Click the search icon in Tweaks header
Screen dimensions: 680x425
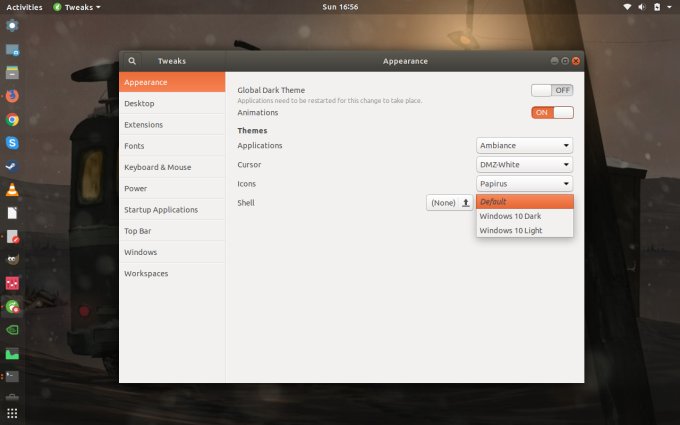pyautogui.click(x=132, y=61)
